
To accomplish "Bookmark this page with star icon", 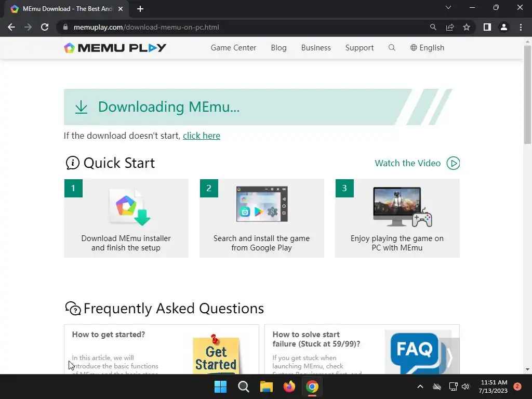I will click(467, 27).
